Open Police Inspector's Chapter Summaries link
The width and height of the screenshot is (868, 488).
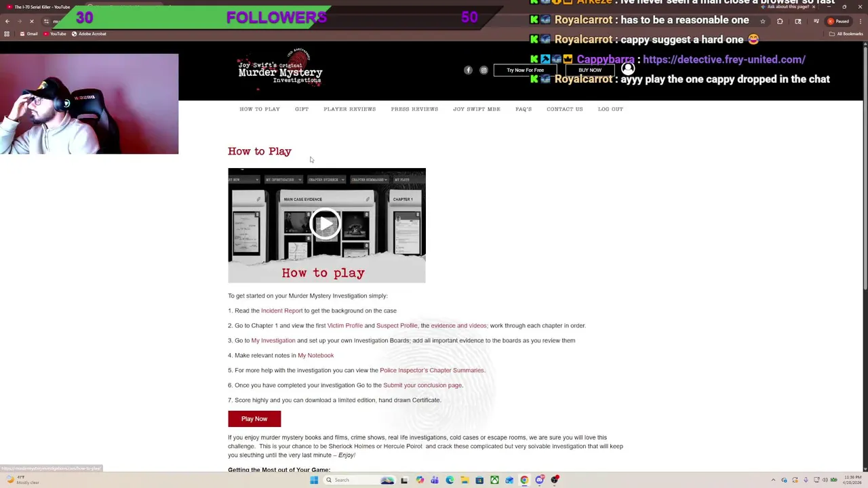[432, 370]
